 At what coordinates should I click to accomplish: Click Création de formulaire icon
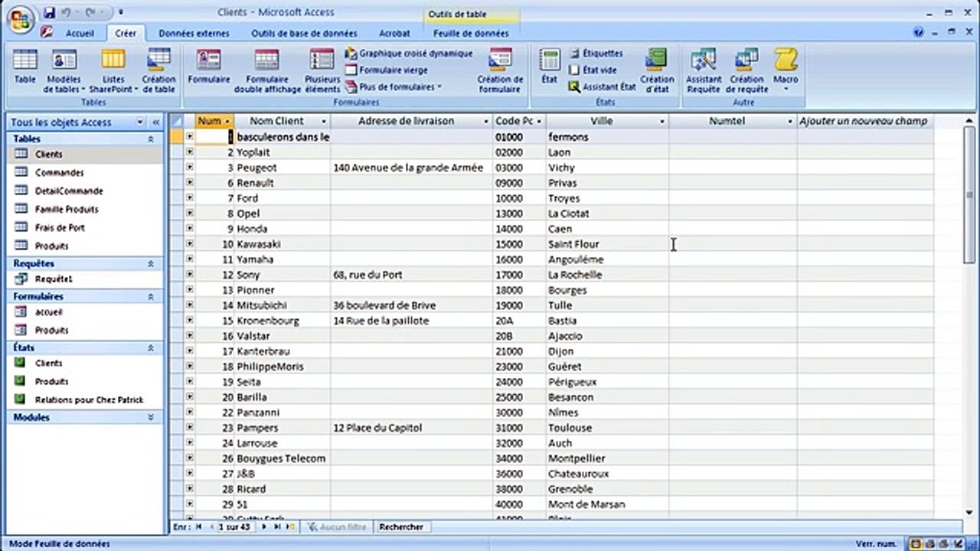coord(500,70)
